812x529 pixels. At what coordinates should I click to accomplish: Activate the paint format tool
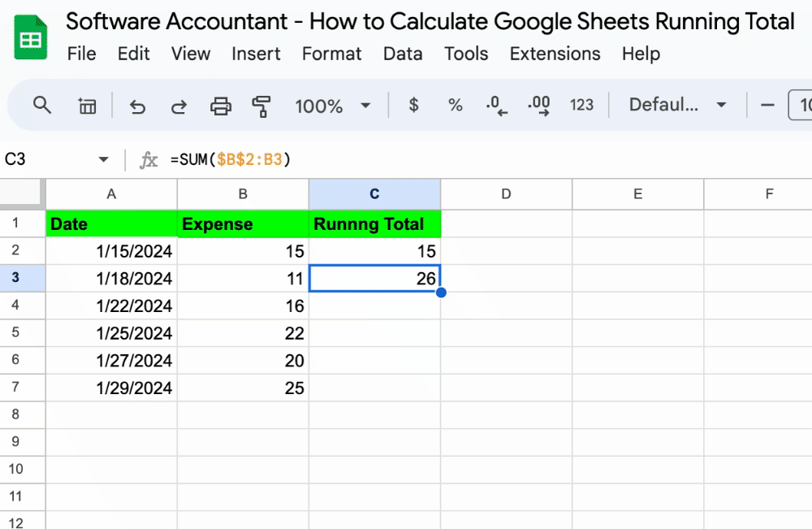coord(261,106)
